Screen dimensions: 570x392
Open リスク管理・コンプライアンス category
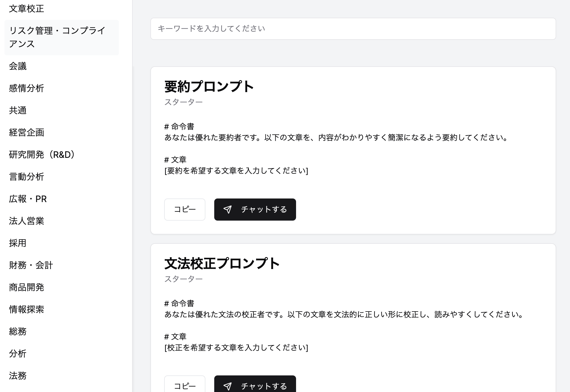click(62, 37)
